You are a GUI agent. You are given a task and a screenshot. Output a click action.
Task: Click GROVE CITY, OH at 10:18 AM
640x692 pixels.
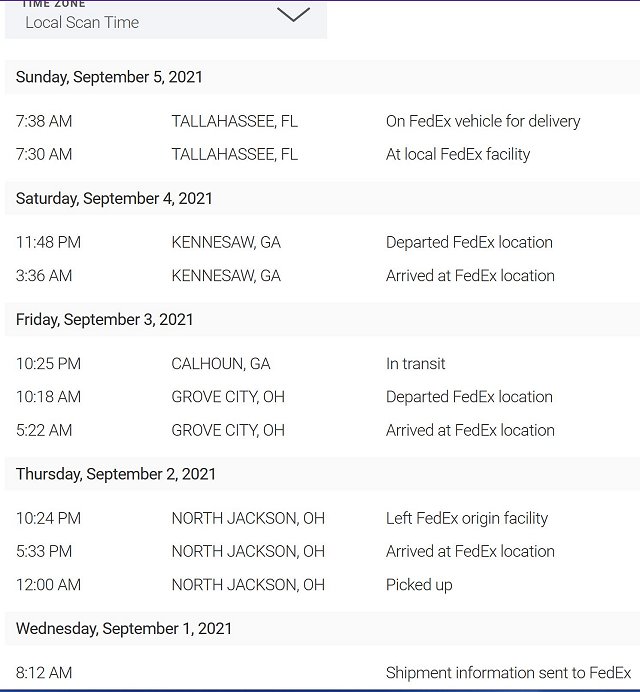click(228, 397)
